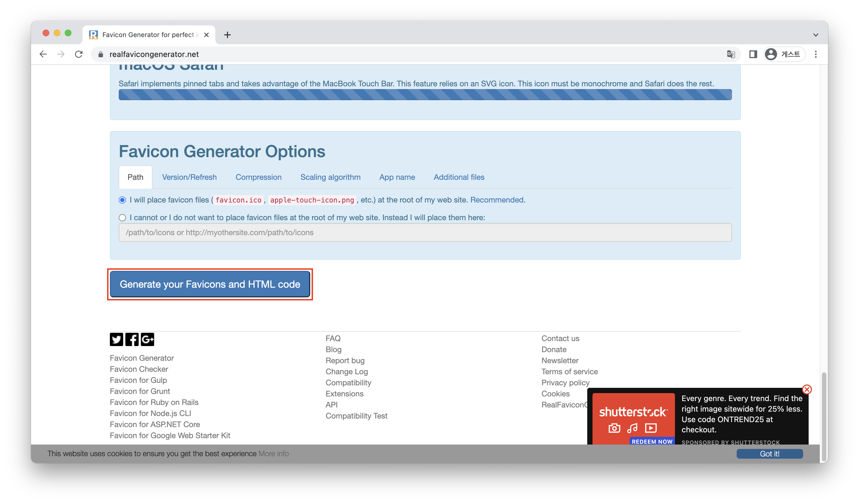
Task: Open the Terms of service link
Action: click(x=570, y=371)
